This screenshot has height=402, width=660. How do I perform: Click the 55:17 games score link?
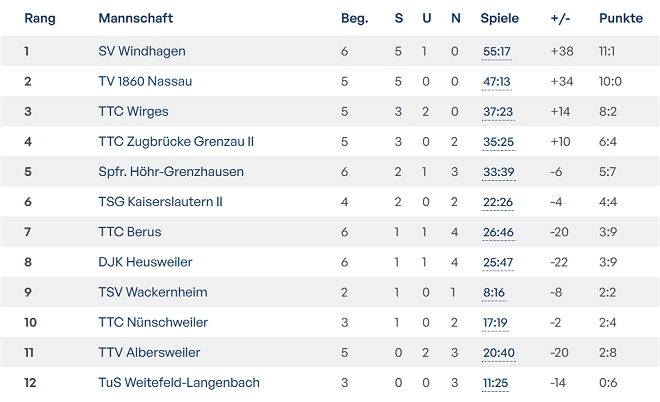(x=497, y=52)
